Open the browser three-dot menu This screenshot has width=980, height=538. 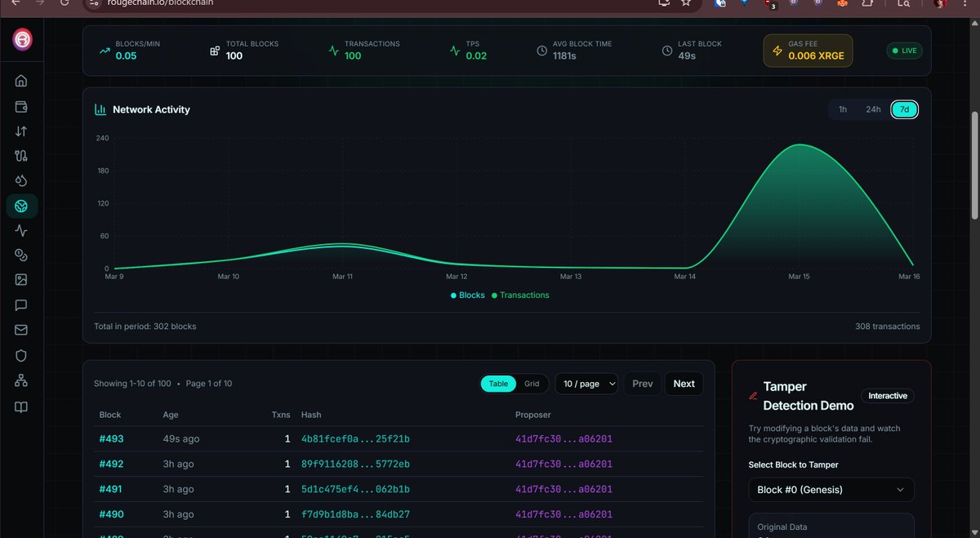(964, 4)
